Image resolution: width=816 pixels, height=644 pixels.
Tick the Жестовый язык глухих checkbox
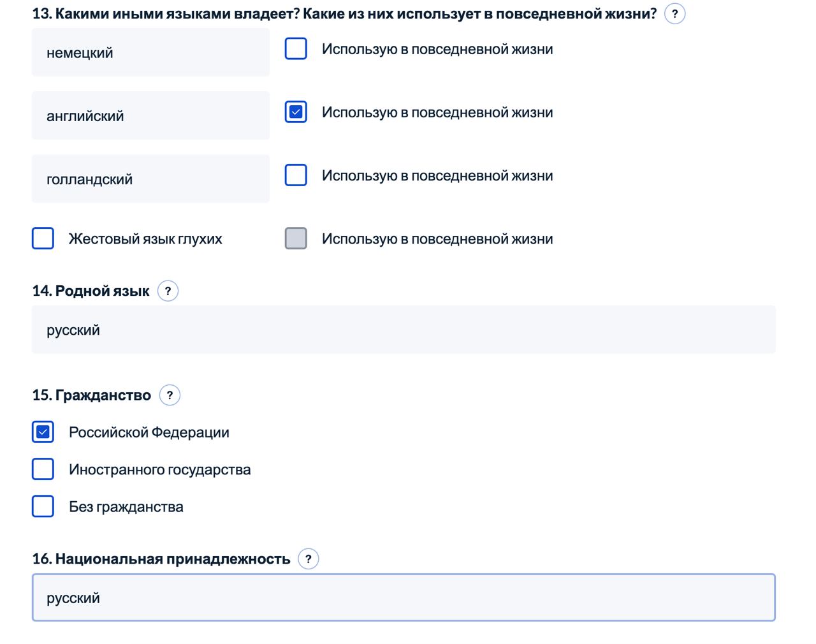43,238
